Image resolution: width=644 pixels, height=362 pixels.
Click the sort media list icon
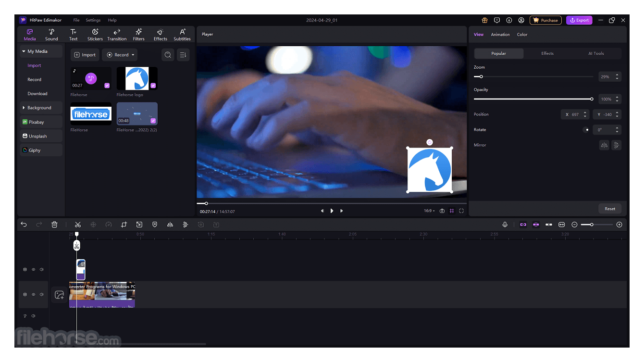coord(183,55)
